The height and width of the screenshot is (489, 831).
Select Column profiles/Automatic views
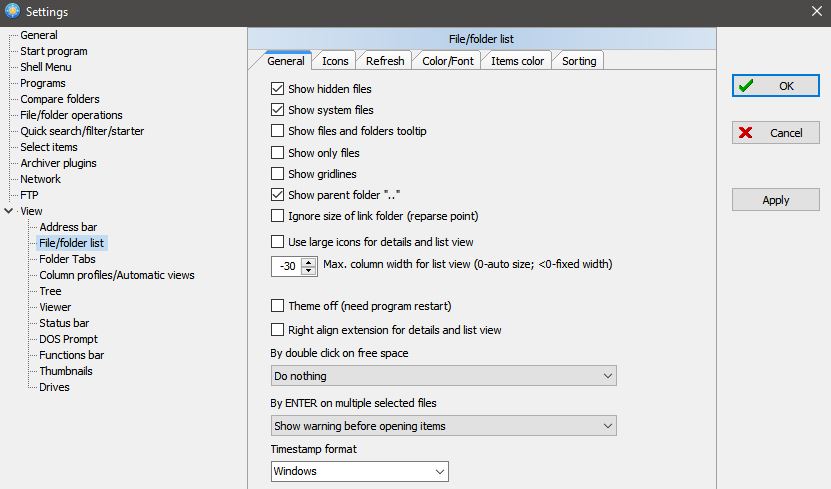click(117, 275)
